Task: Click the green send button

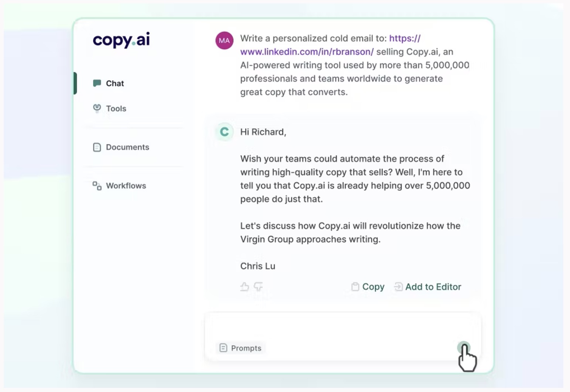Action: (x=464, y=348)
